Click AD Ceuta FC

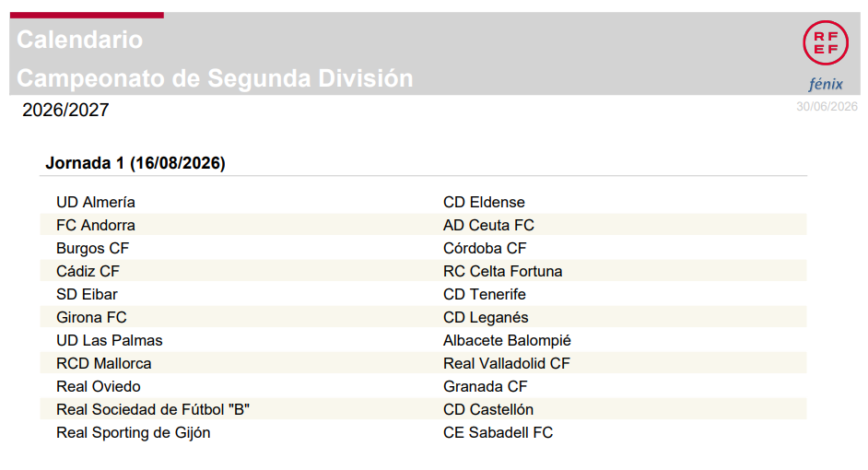click(488, 225)
